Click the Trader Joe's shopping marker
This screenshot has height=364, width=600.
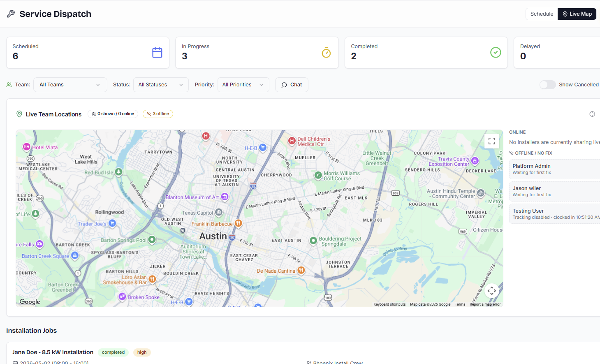(112, 223)
